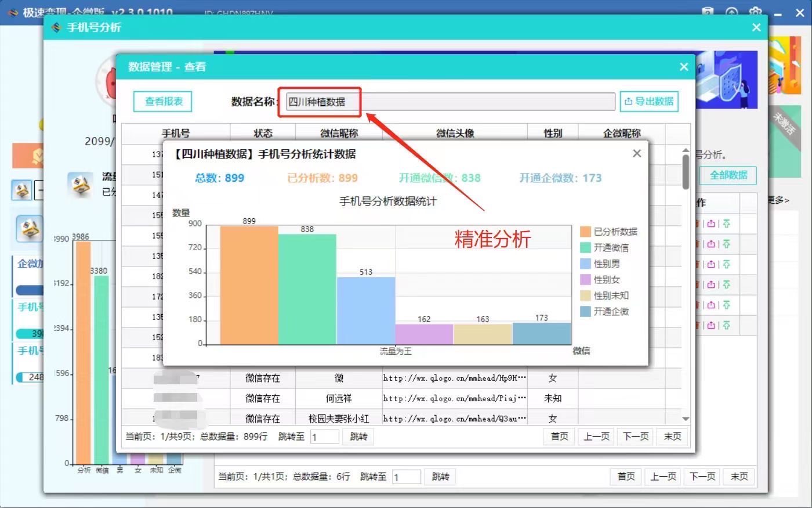
Task: Close the statistics chart popup
Action: [637, 153]
